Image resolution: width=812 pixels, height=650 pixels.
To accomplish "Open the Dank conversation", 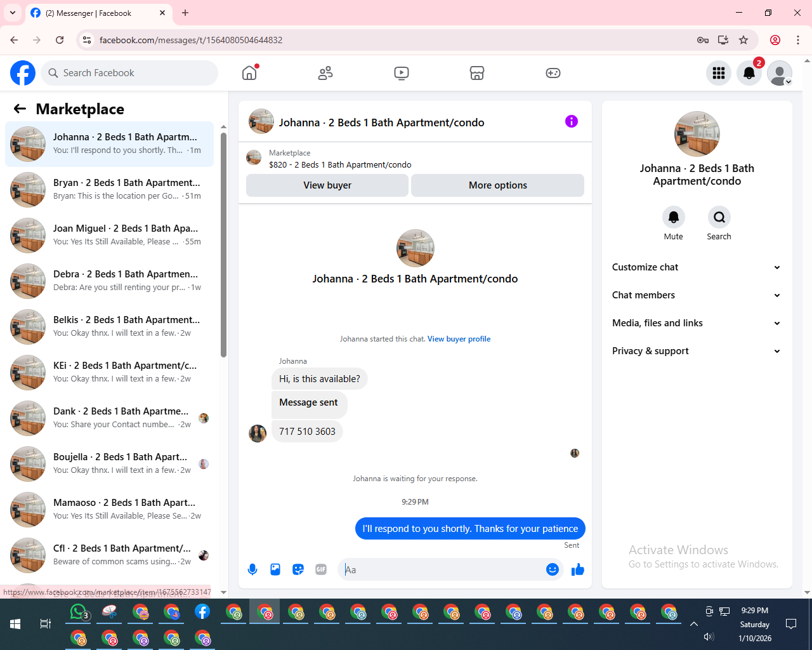I will click(x=109, y=418).
